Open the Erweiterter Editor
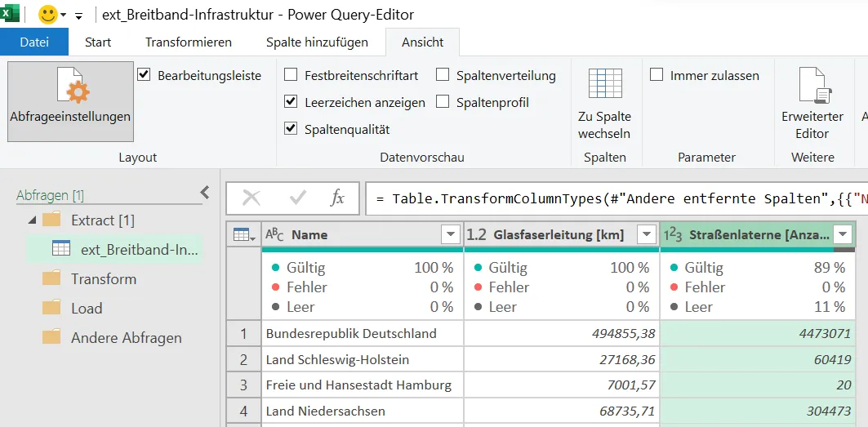 pos(812,103)
